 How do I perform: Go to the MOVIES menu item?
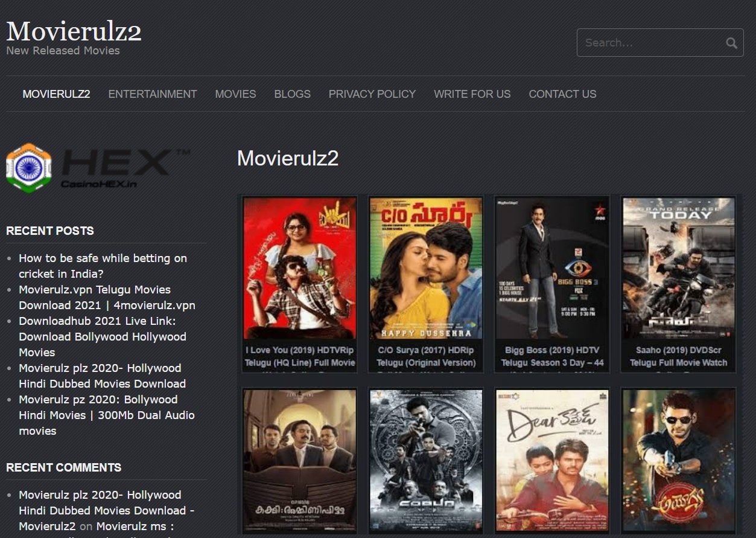(x=235, y=94)
